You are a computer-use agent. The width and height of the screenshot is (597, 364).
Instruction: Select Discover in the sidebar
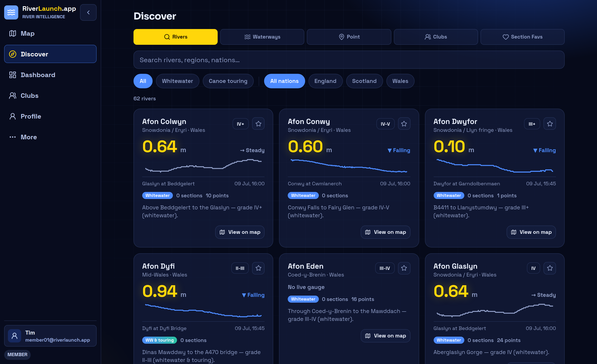point(50,54)
